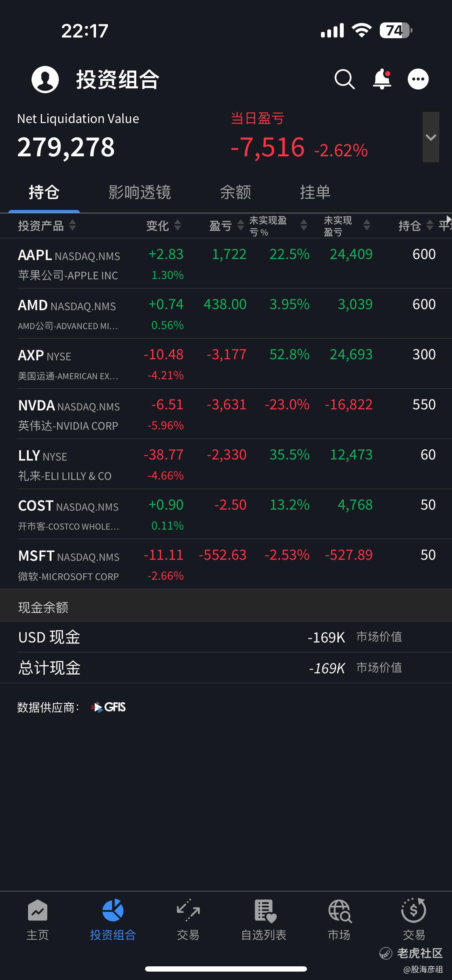Go to 主页 home icon
Image resolution: width=452 pixels, height=980 pixels.
tap(38, 910)
